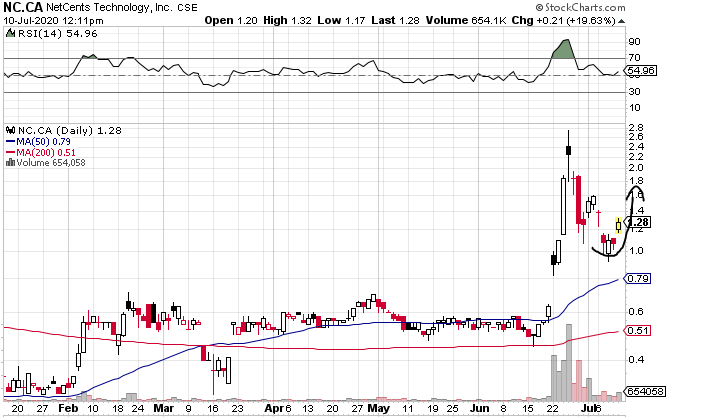Click the Jul label on the date axis

coord(590,408)
